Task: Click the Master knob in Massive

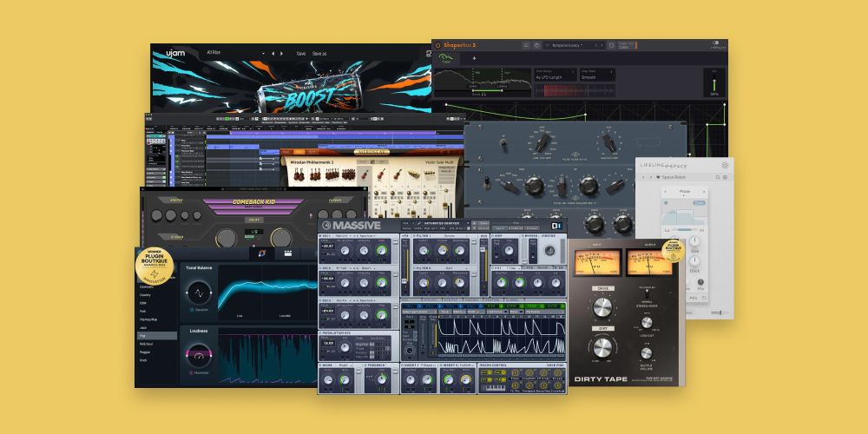Action: pos(549,250)
